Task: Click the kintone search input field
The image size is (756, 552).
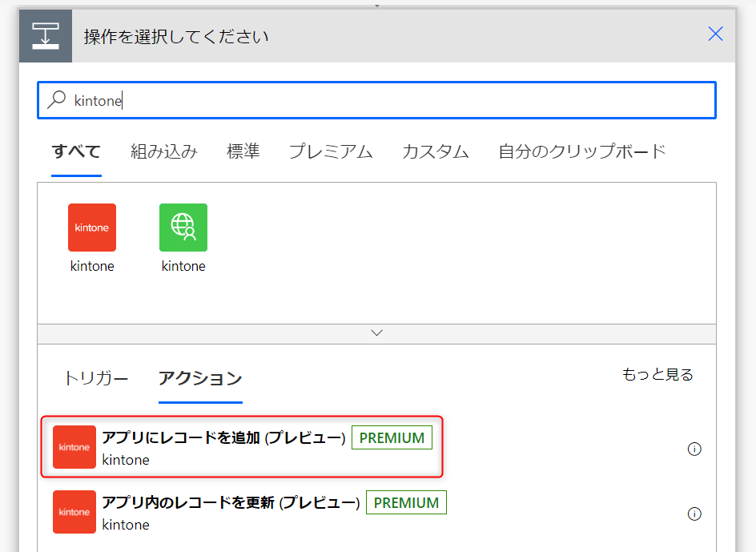Action: tap(400, 100)
